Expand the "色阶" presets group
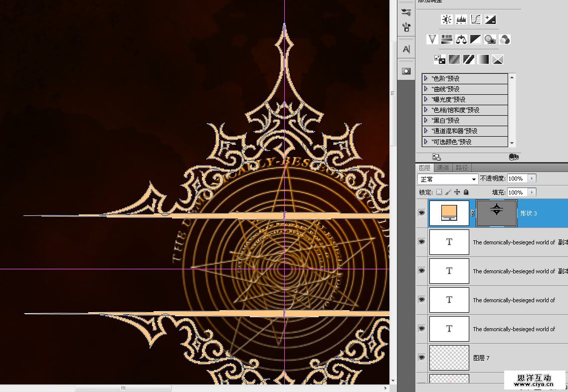568x392 pixels. (x=425, y=79)
